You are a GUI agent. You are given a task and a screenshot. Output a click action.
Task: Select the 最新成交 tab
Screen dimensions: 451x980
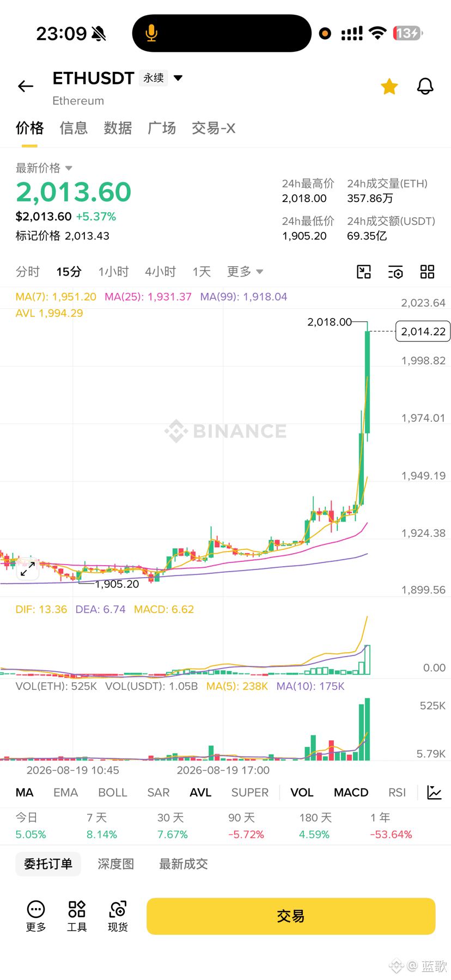click(184, 864)
